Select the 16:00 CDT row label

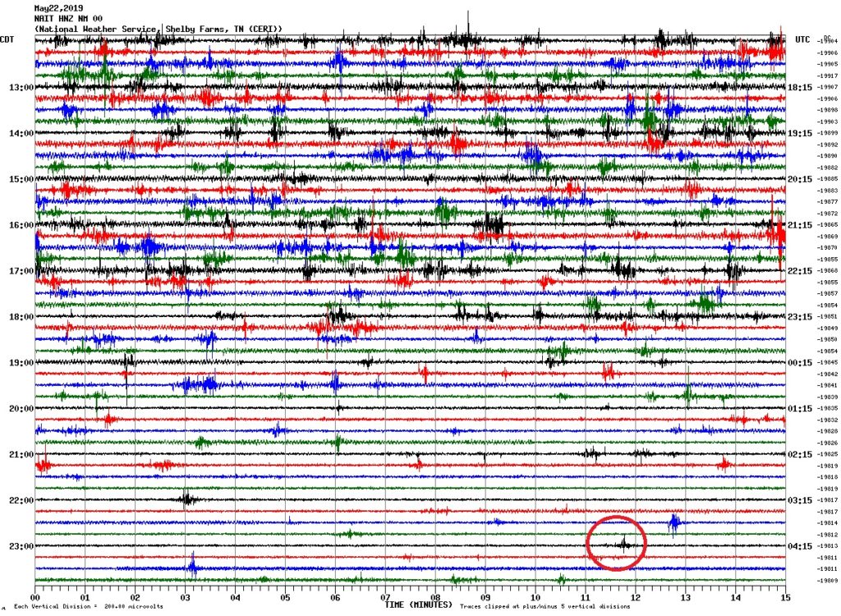21,225
